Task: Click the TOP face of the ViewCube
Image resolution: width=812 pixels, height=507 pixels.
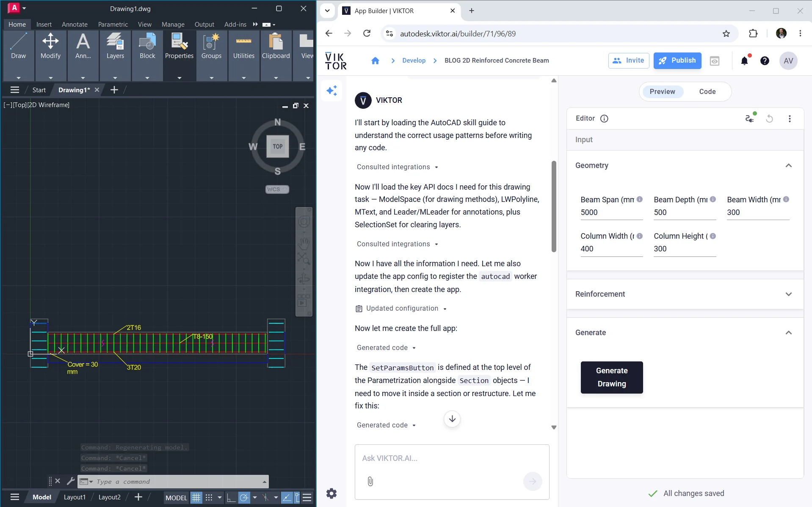Action: [278, 146]
